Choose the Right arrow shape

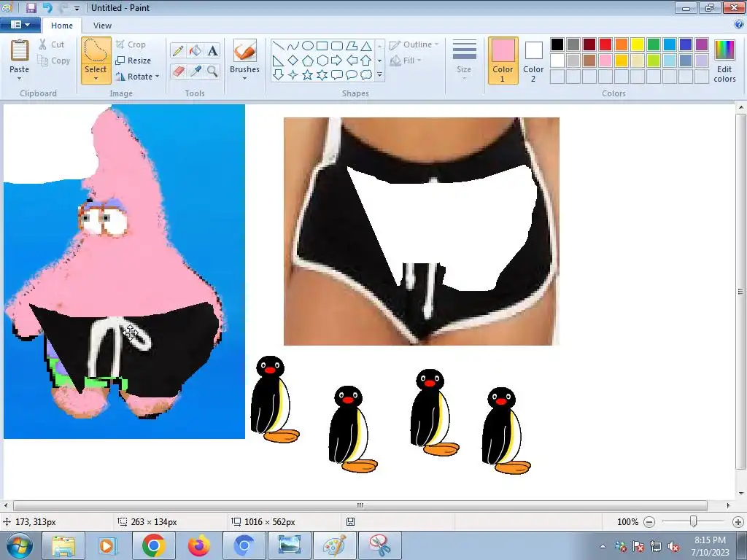[x=337, y=61]
